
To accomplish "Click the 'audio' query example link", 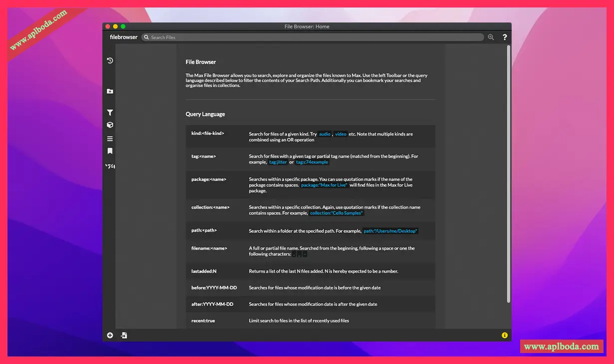I will [x=324, y=134].
